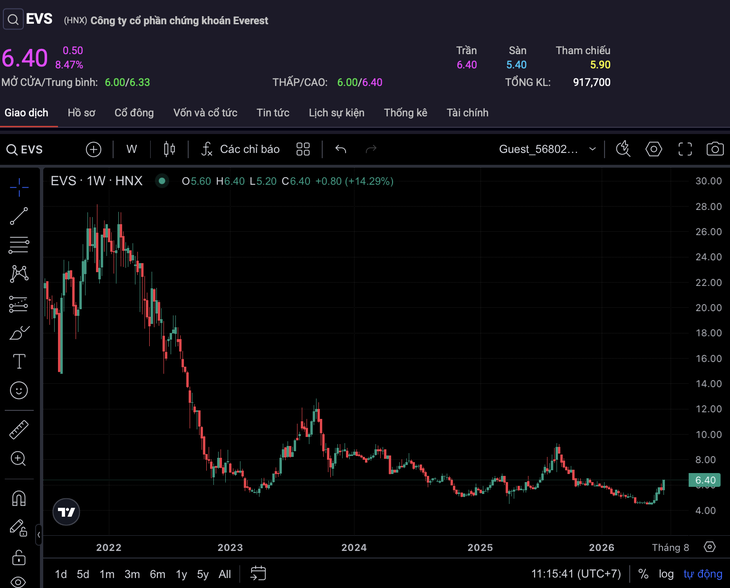730x588 pixels.
Task: Set chart range to All
Action: click(x=225, y=574)
